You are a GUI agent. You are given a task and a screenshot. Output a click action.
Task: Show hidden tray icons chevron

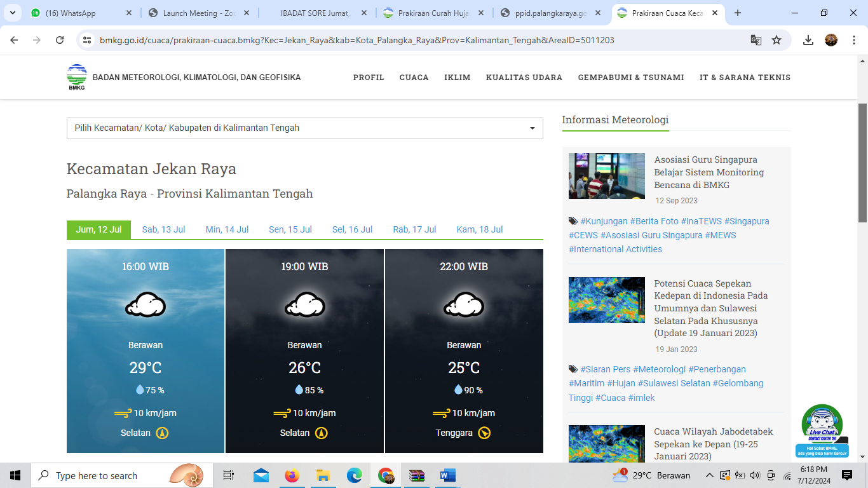[x=710, y=475]
